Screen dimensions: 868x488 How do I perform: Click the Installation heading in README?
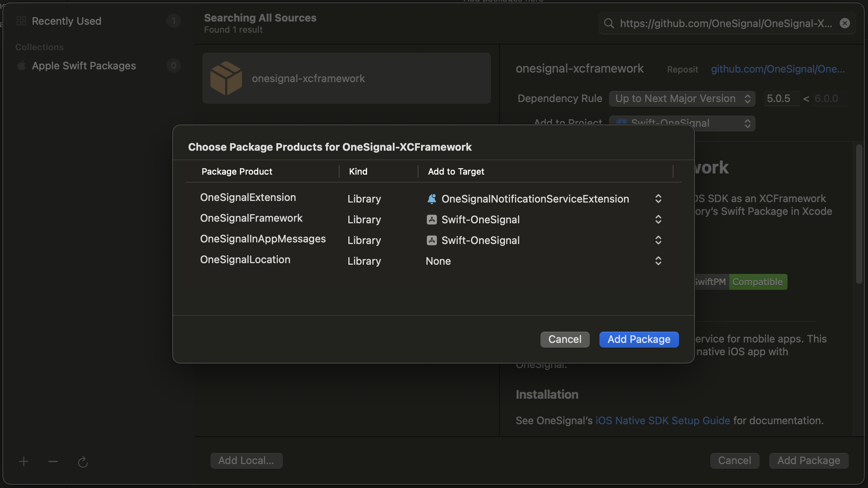point(547,394)
